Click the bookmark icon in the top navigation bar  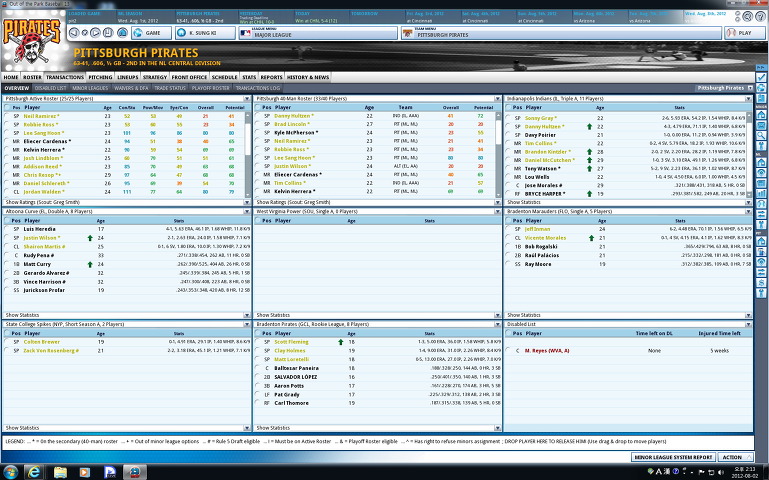[108, 33]
